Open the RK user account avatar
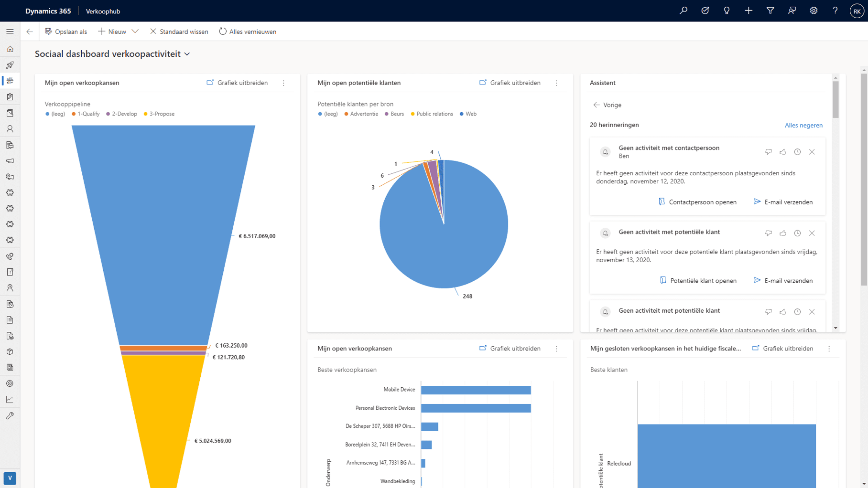Screen dimensions: 868x488 coord(857,11)
